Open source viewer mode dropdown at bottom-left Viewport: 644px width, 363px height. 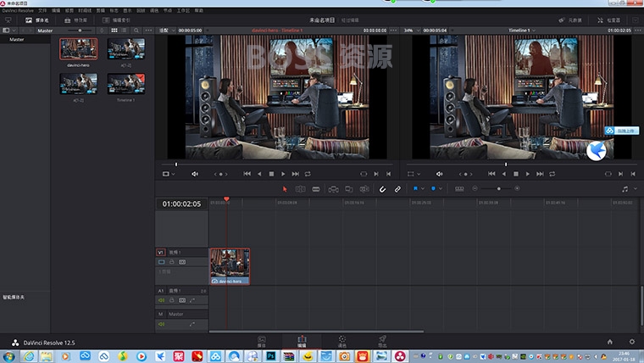(169, 174)
